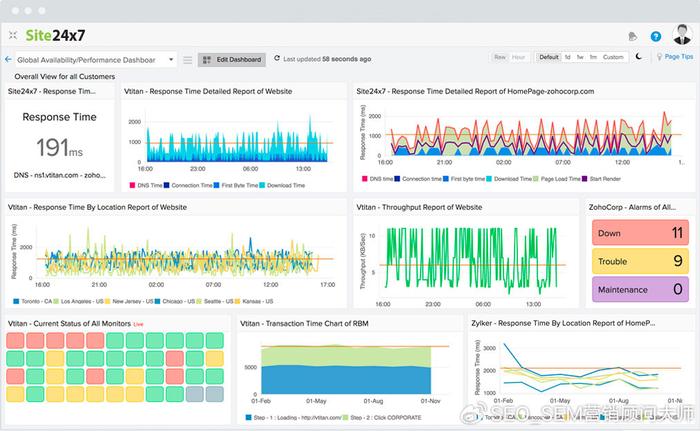Toggle DNS time legend in HomePage-zohocorp.com chart
The width and height of the screenshot is (700, 431).
[377, 179]
